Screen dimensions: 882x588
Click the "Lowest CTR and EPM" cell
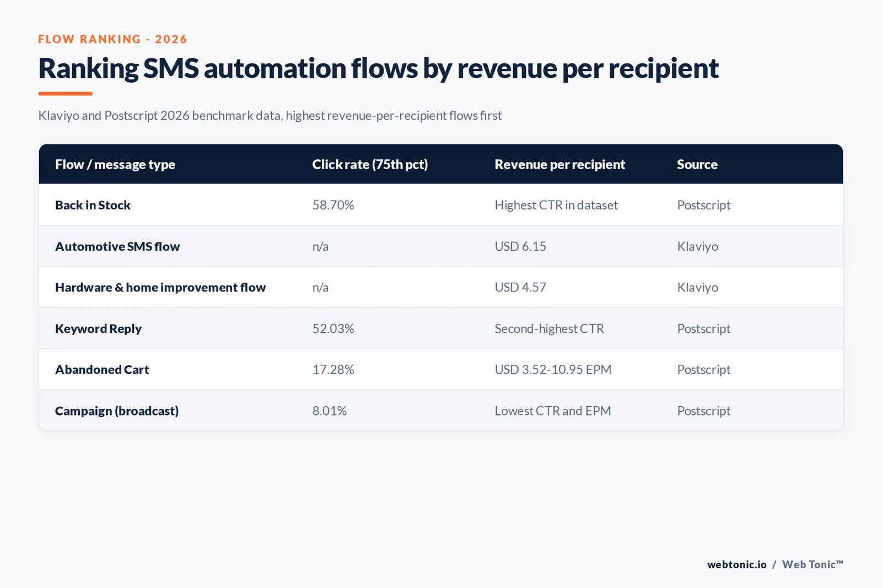pyautogui.click(x=552, y=411)
